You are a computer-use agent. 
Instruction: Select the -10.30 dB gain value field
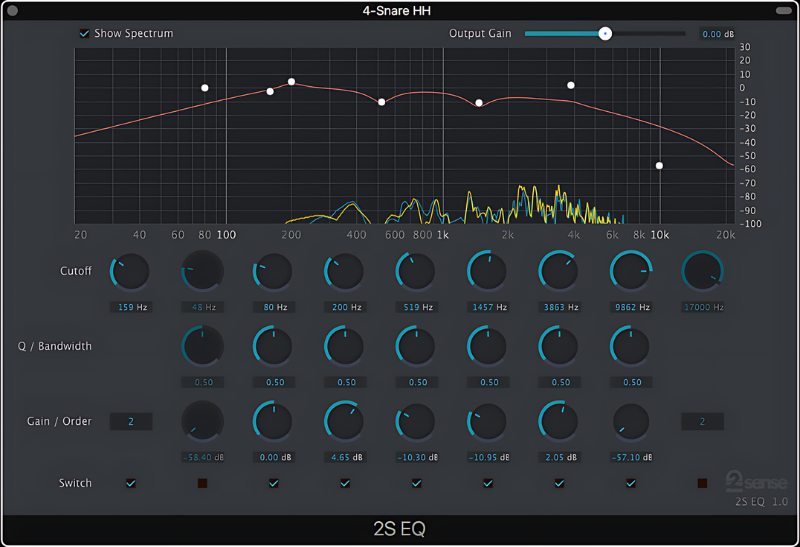pos(417,457)
